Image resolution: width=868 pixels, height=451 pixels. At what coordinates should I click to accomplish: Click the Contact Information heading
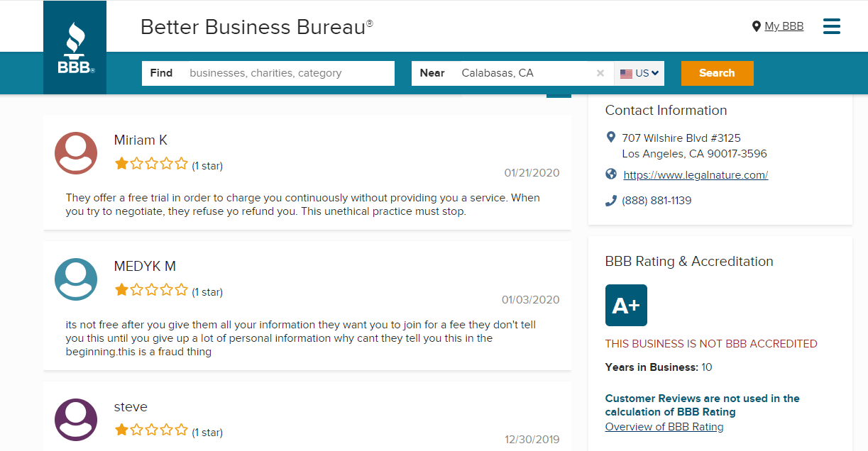[666, 111]
